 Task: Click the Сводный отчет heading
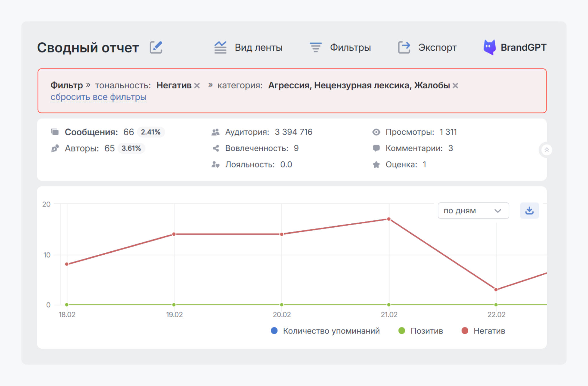point(88,48)
